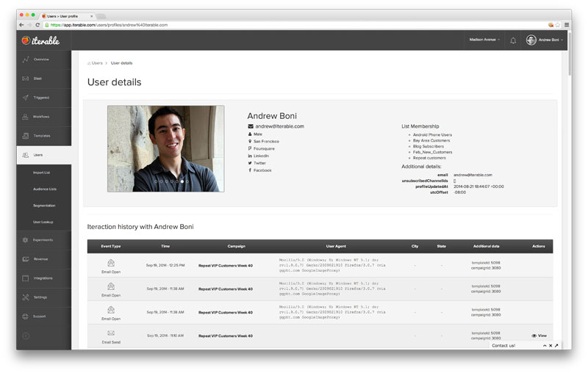Viewport: 588px width, 373px height.
Task: Click the Iterable logo
Action: (x=41, y=40)
